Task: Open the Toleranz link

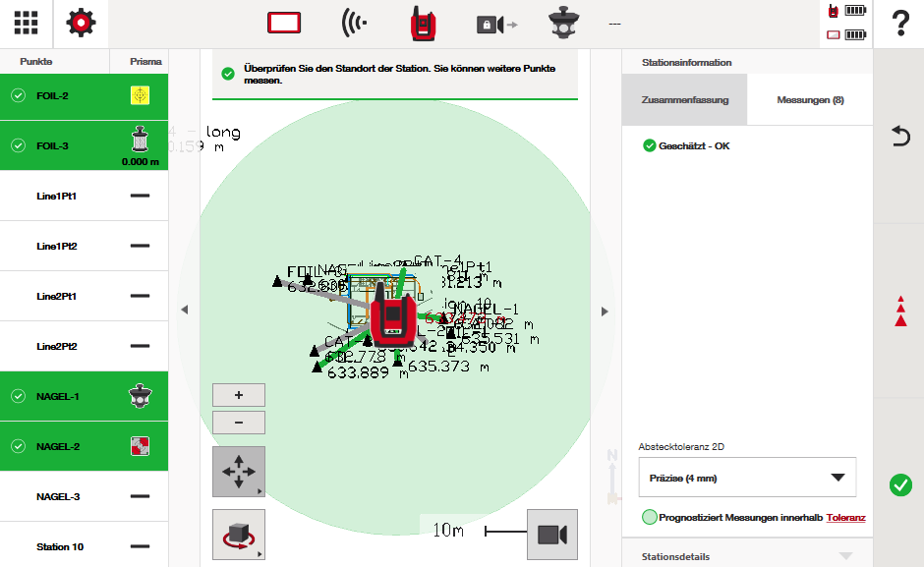Action: (x=845, y=518)
